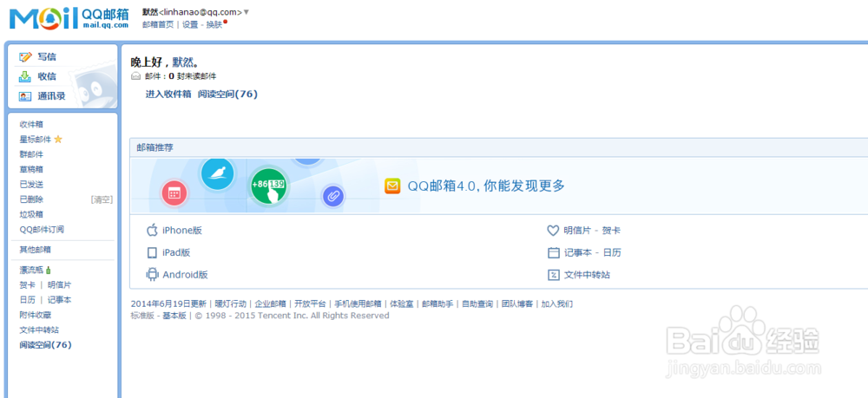868x398 pixels.
Task: Expand the account dropdown arrow beside email address
Action: (246, 12)
